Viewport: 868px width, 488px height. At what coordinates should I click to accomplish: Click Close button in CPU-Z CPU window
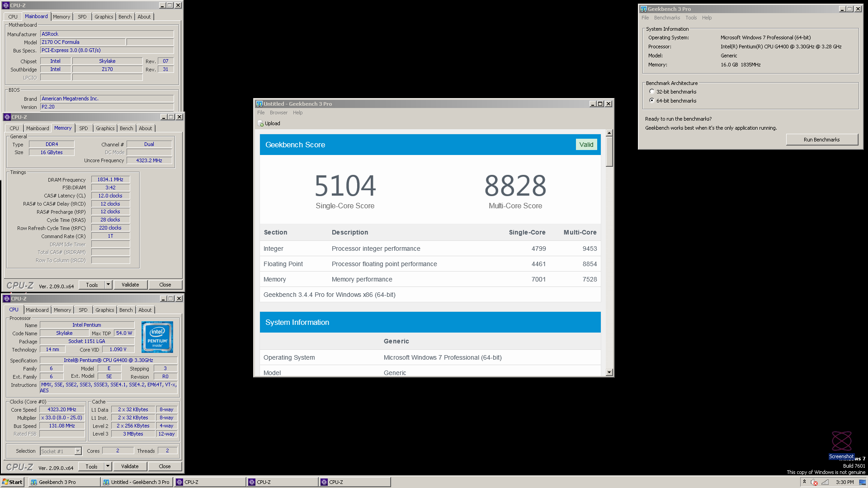tap(165, 466)
